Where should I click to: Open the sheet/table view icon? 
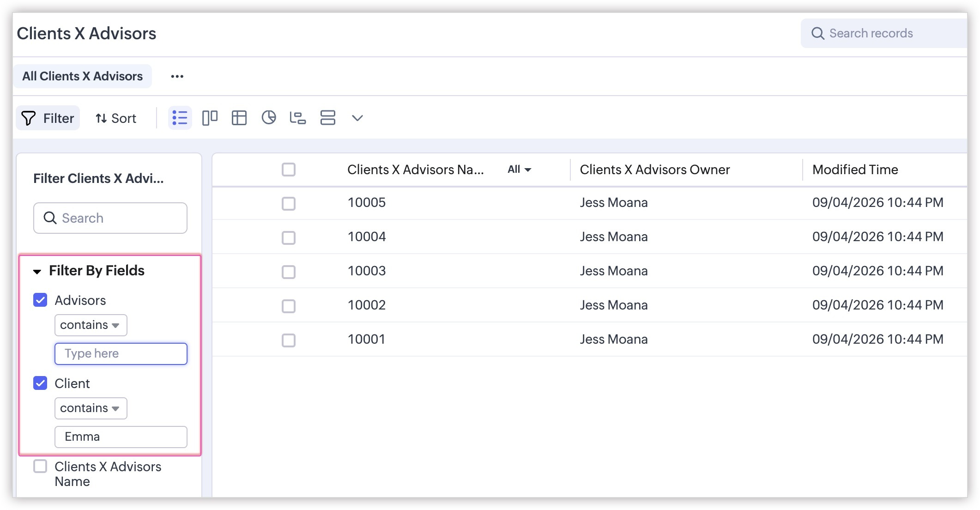[x=239, y=118]
